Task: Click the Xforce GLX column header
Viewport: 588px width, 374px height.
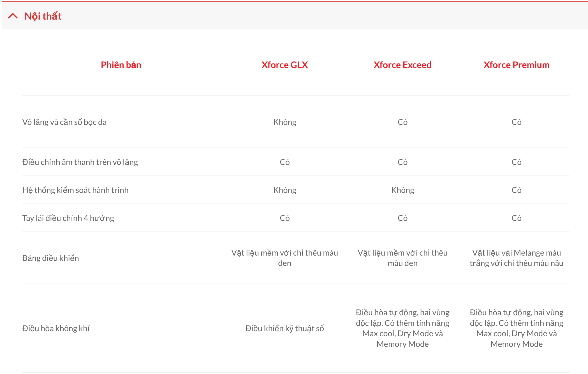Action: [x=284, y=65]
